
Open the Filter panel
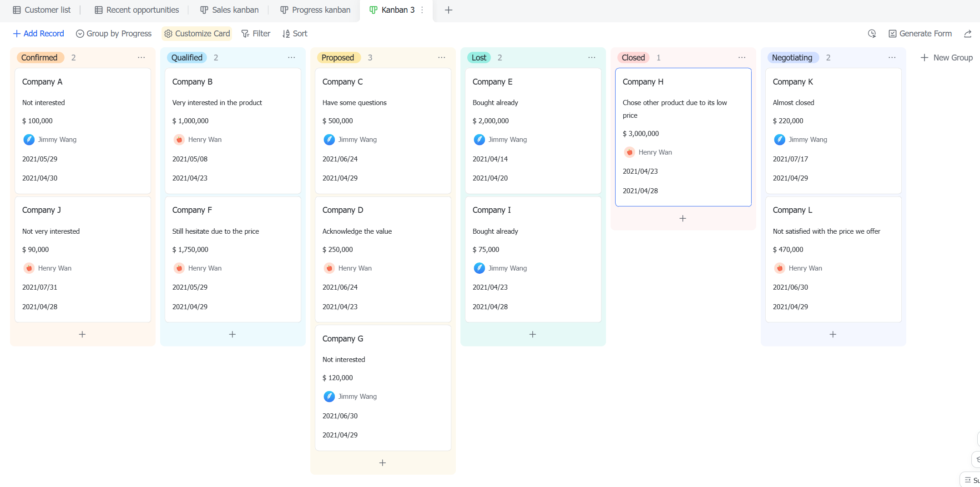pos(256,34)
